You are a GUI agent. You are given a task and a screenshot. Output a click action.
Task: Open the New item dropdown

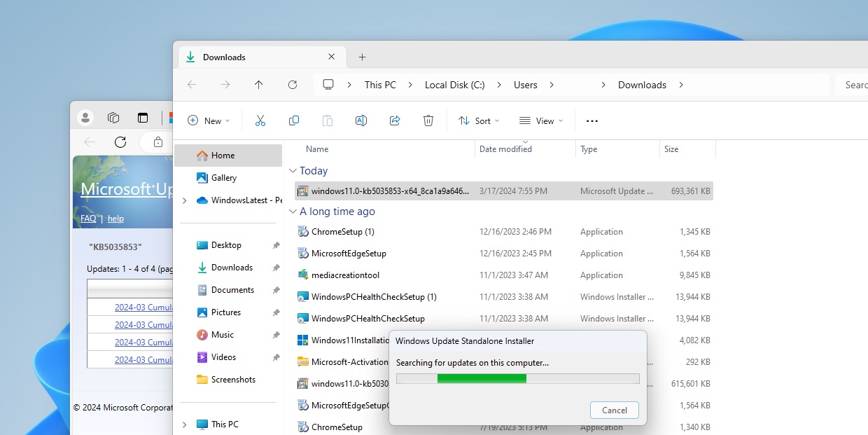tap(209, 120)
